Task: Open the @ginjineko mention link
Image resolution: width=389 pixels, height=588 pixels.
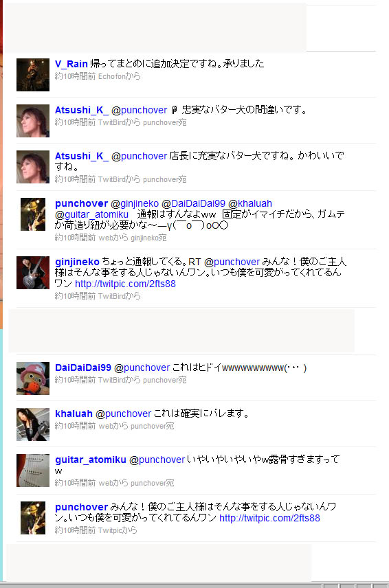Action: pos(135,203)
